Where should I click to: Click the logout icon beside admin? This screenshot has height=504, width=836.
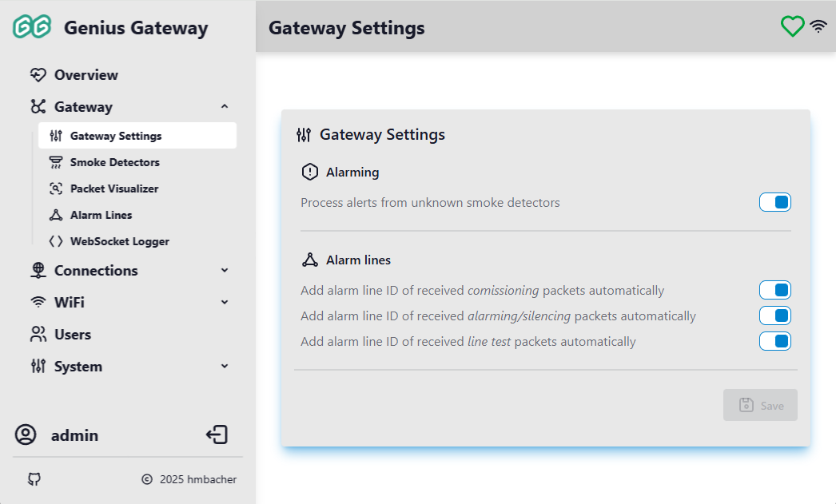click(x=217, y=435)
